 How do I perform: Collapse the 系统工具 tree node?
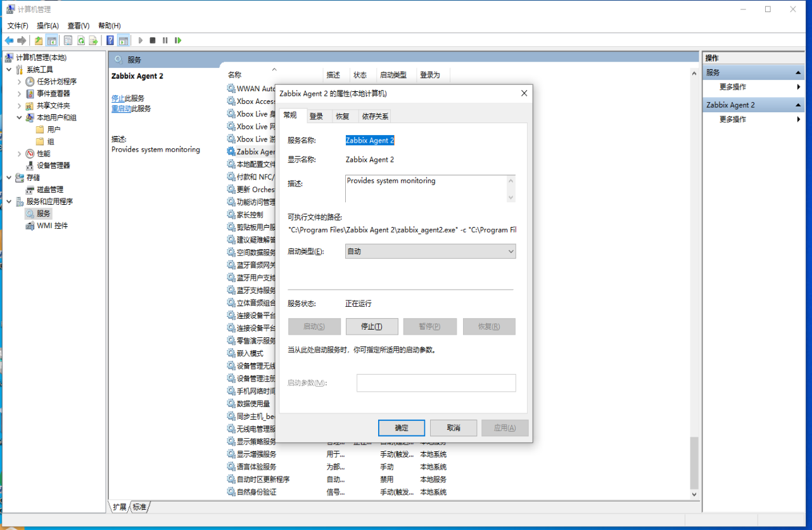point(9,69)
